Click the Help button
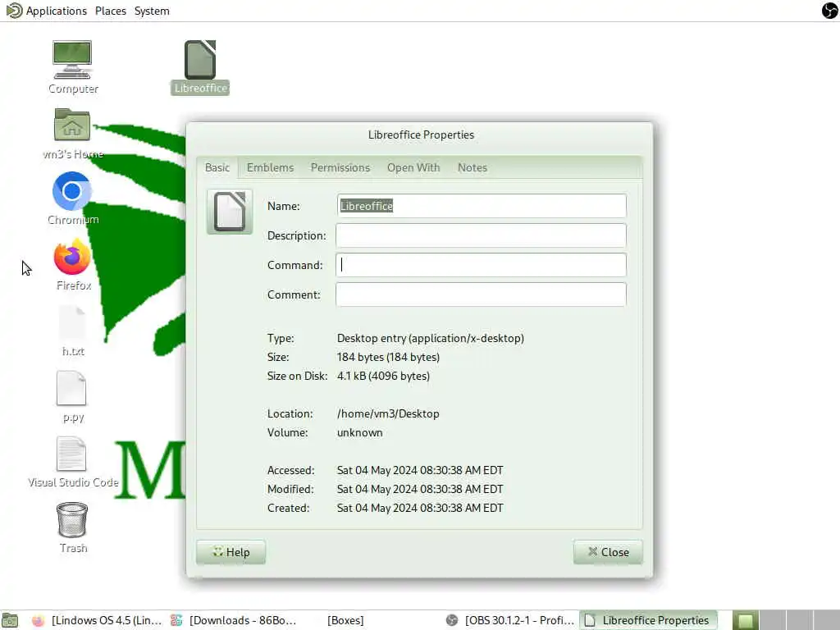This screenshot has width=840, height=630. coord(231,552)
